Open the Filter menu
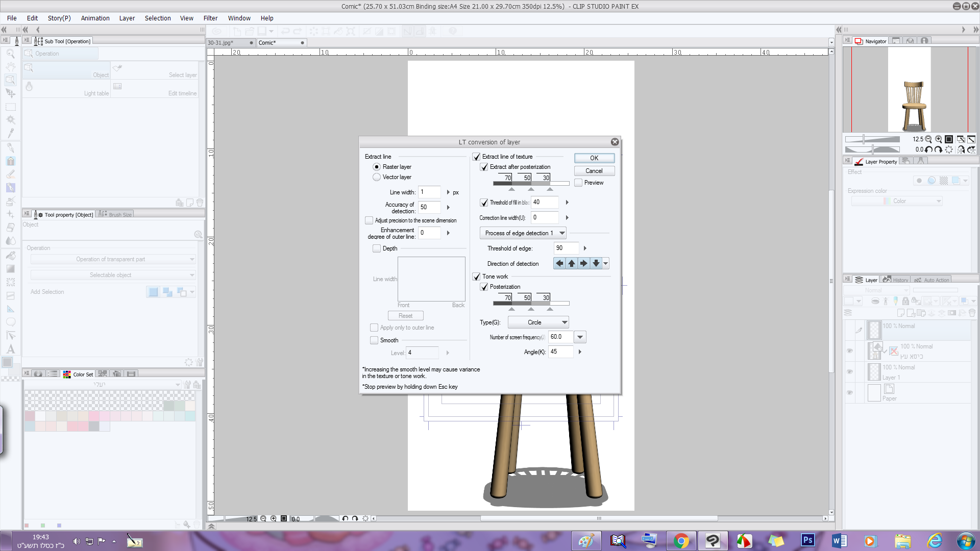 coord(210,18)
